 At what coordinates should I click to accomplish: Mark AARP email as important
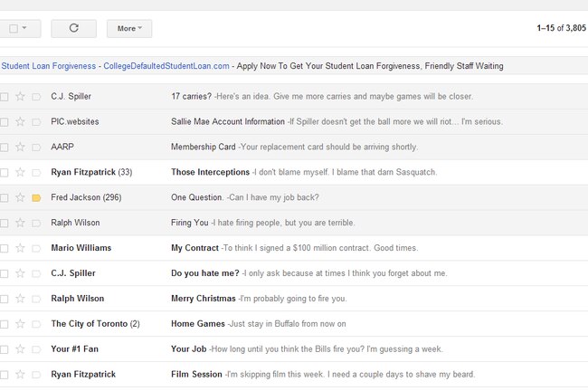(x=36, y=148)
